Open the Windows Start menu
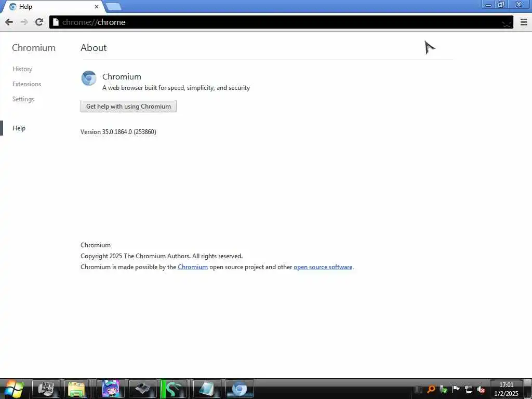The height and width of the screenshot is (399, 532). point(14,389)
